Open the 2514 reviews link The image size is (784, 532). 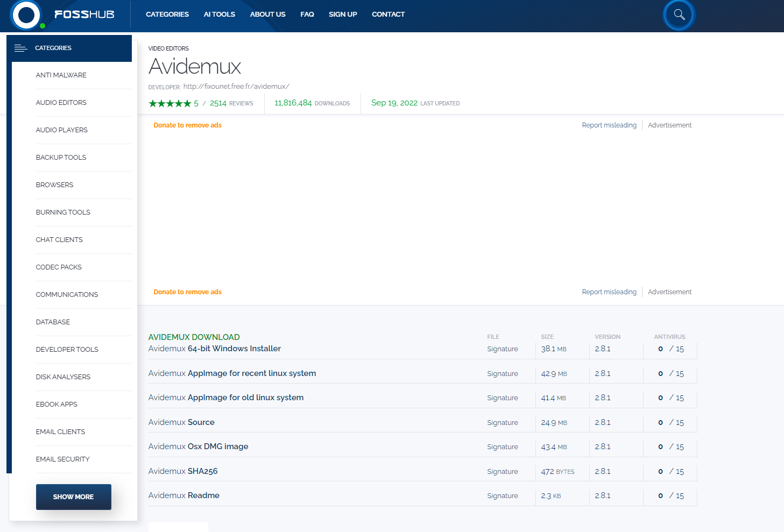(231, 103)
